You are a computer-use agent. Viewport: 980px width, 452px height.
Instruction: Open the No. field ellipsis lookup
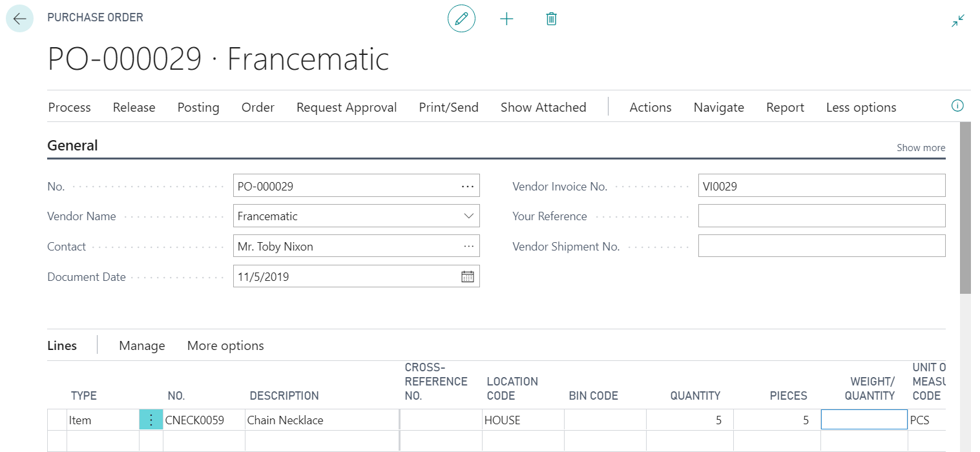point(468,186)
